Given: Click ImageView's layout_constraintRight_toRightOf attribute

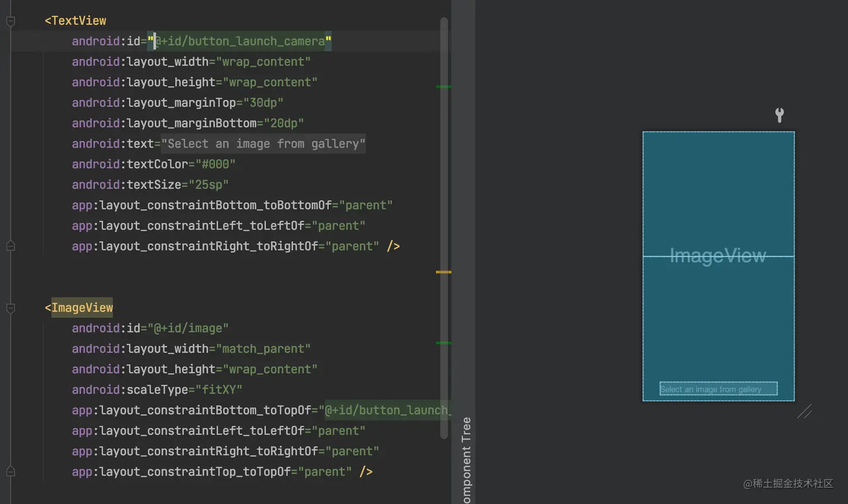Looking at the screenshot, I should click(195, 451).
